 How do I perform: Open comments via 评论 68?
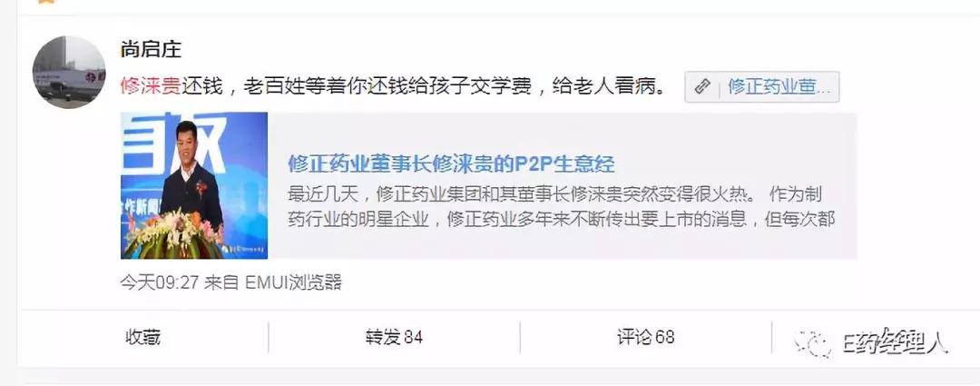(x=646, y=338)
